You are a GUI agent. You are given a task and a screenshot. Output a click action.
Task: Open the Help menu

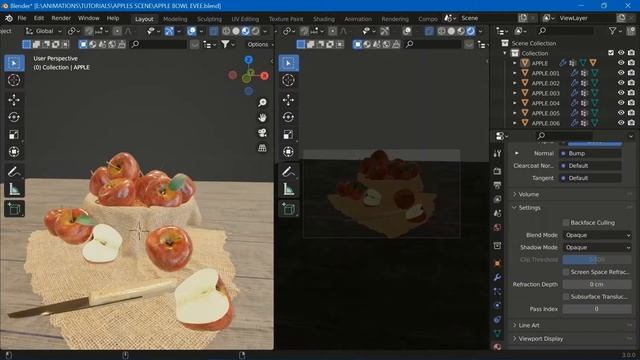[113, 18]
